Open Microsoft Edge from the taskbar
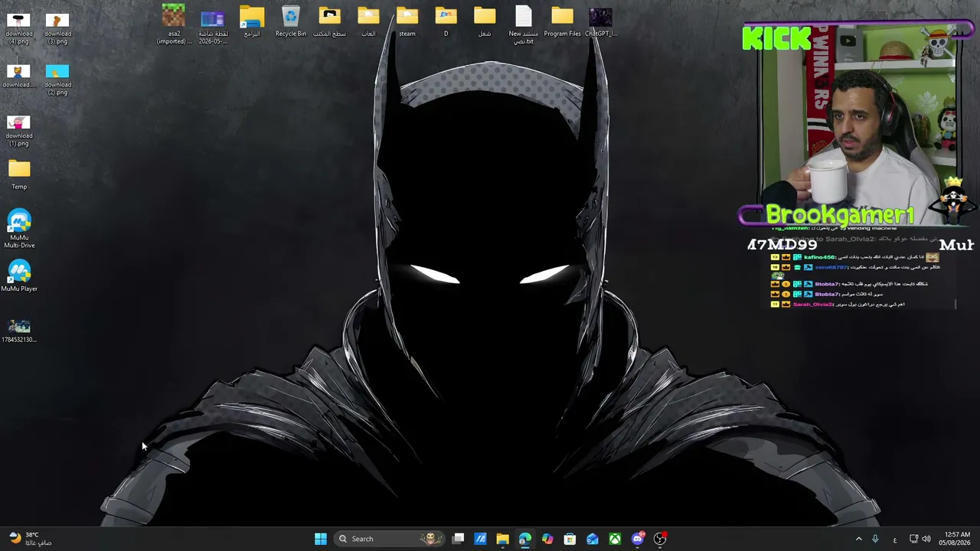 [524, 539]
